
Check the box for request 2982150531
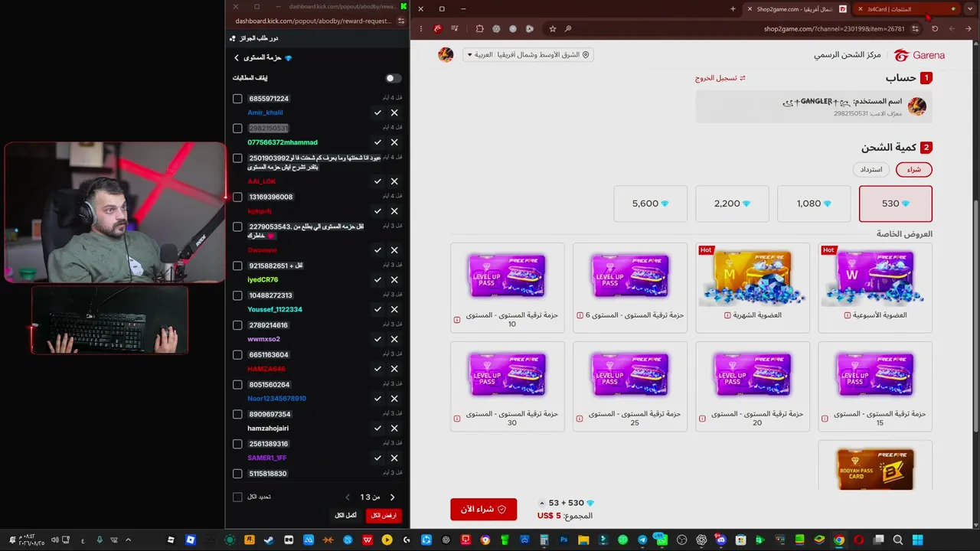tap(237, 129)
